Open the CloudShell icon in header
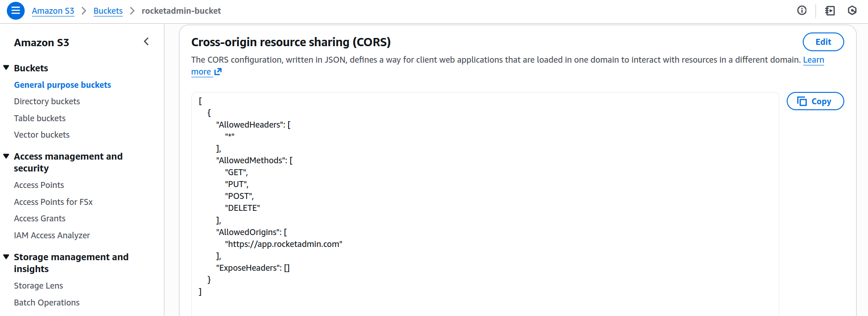This screenshot has height=316, width=868. (830, 11)
